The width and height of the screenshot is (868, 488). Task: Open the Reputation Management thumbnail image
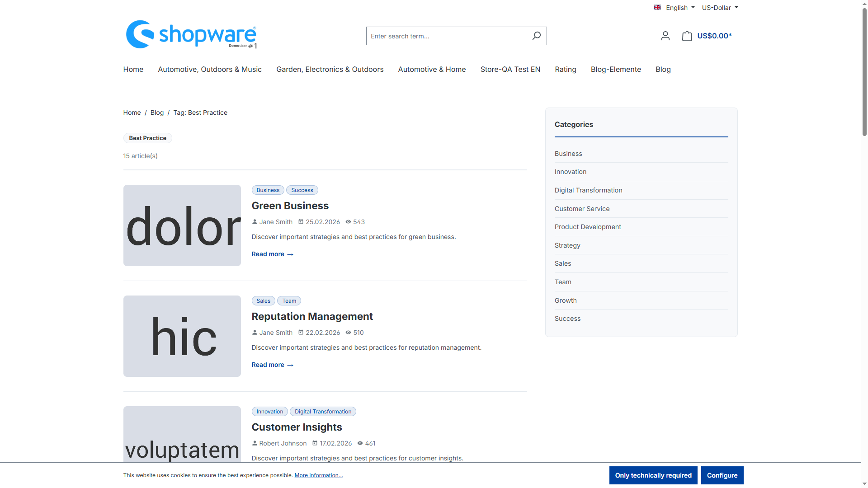pos(182,336)
